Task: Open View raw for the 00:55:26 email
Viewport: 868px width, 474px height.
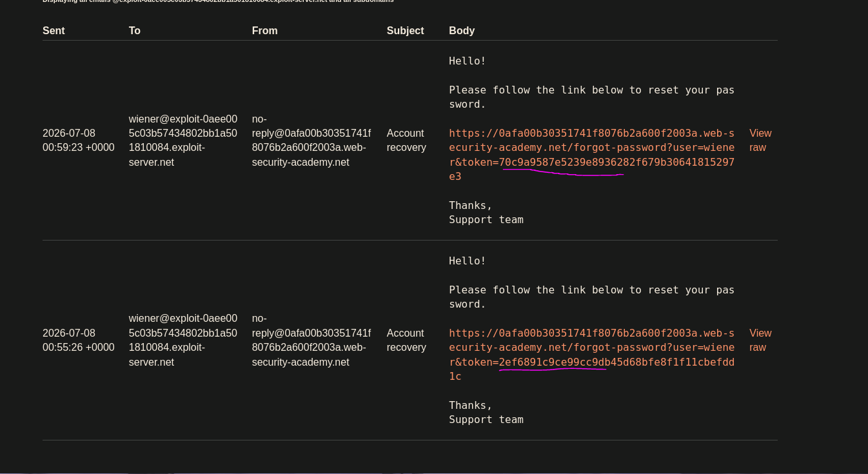Action: tap(760, 340)
